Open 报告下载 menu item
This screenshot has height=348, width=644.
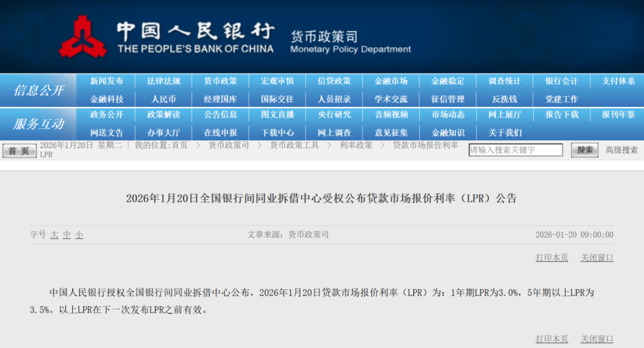point(562,115)
